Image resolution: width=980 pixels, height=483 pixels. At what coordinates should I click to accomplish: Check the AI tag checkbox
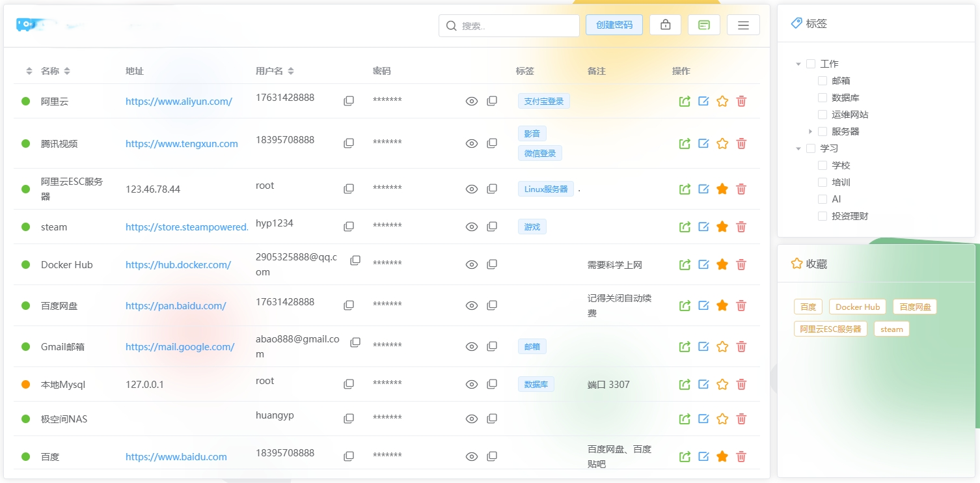(823, 199)
